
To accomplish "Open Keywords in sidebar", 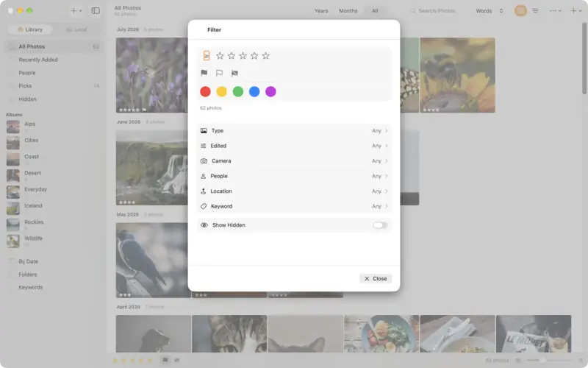I will point(54,287).
